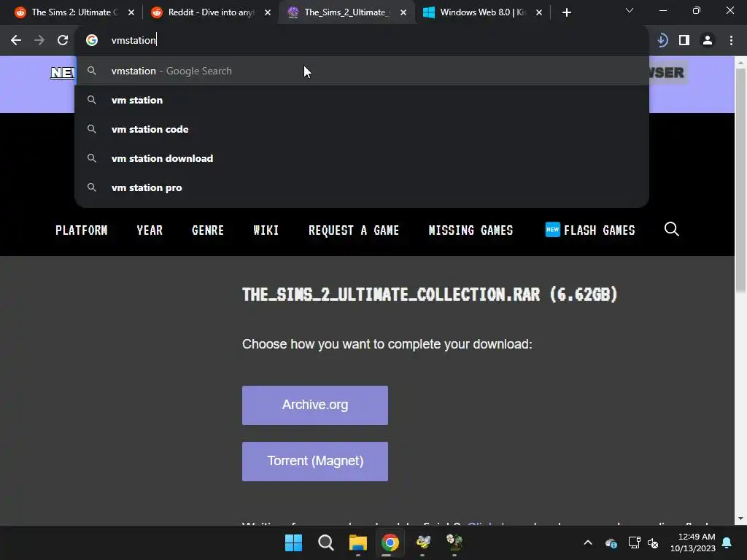Click the Chrome taskbar icon

point(390,542)
